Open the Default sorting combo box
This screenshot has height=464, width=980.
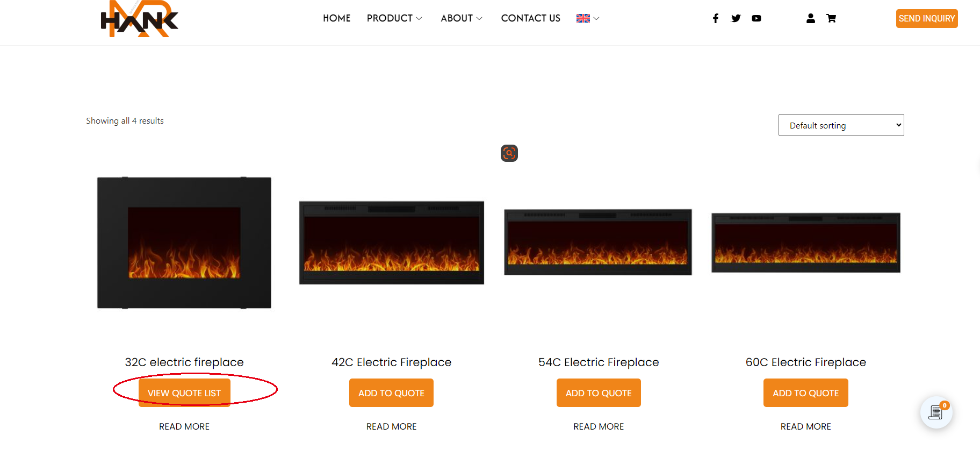point(841,125)
